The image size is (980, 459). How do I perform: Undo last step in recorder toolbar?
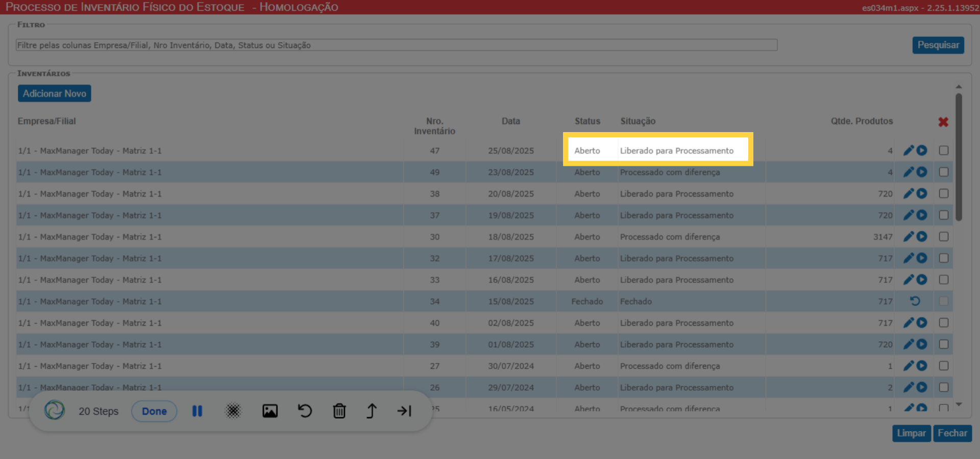(305, 411)
